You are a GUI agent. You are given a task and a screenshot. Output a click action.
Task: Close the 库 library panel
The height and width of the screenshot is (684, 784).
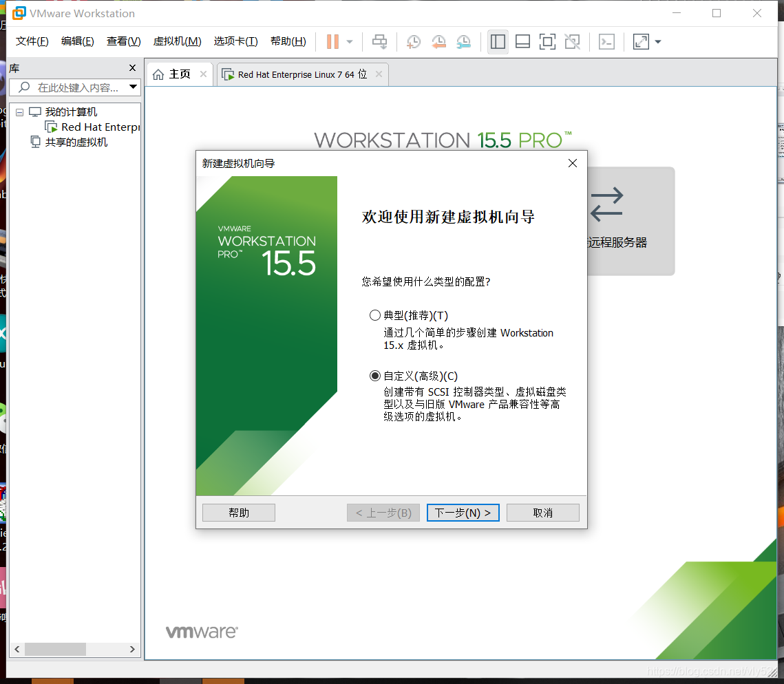coord(132,67)
